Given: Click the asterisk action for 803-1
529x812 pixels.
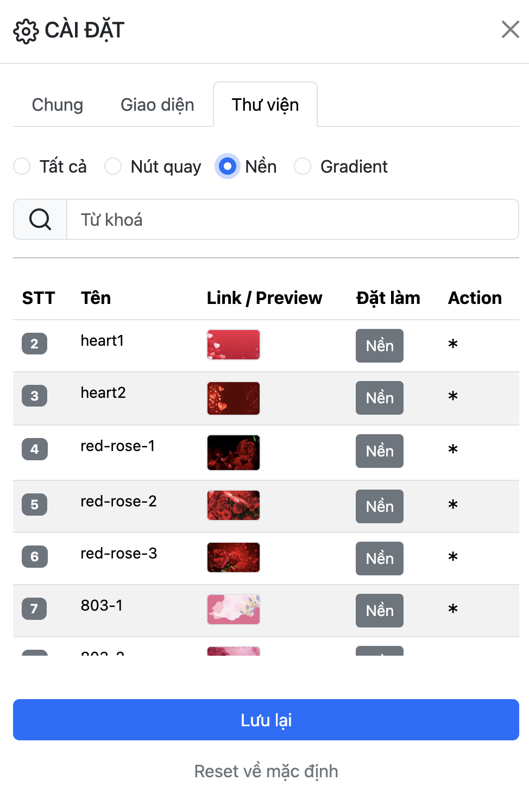Looking at the screenshot, I should tap(453, 609).
